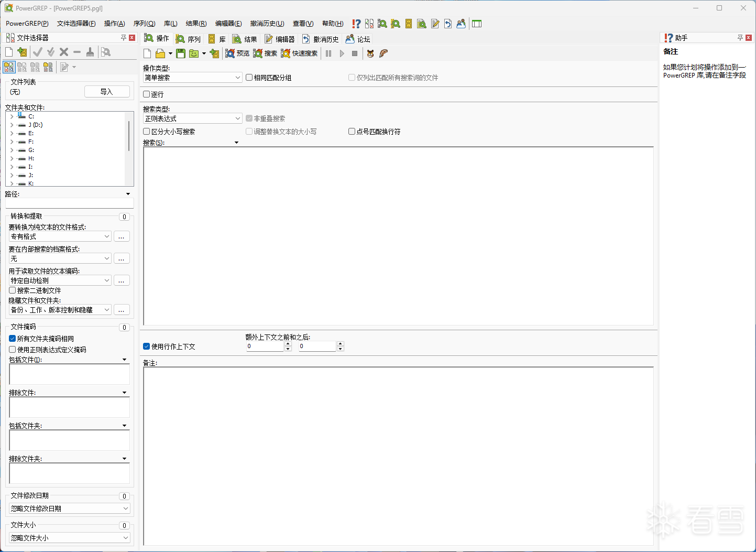Click the ellipsis button next to 特定自动检测
The height and width of the screenshot is (552, 756).
coord(122,280)
